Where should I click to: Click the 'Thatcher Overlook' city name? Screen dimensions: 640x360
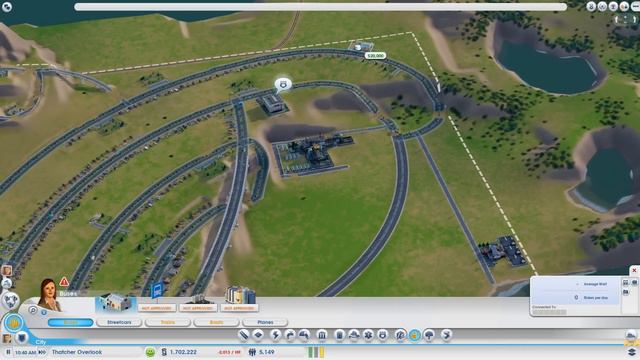pyautogui.click(x=77, y=352)
